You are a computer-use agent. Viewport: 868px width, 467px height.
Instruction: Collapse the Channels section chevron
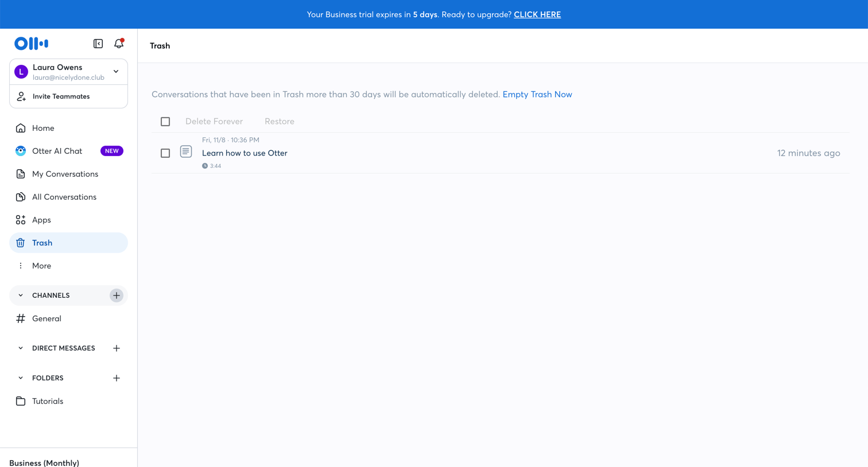point(21,295)
